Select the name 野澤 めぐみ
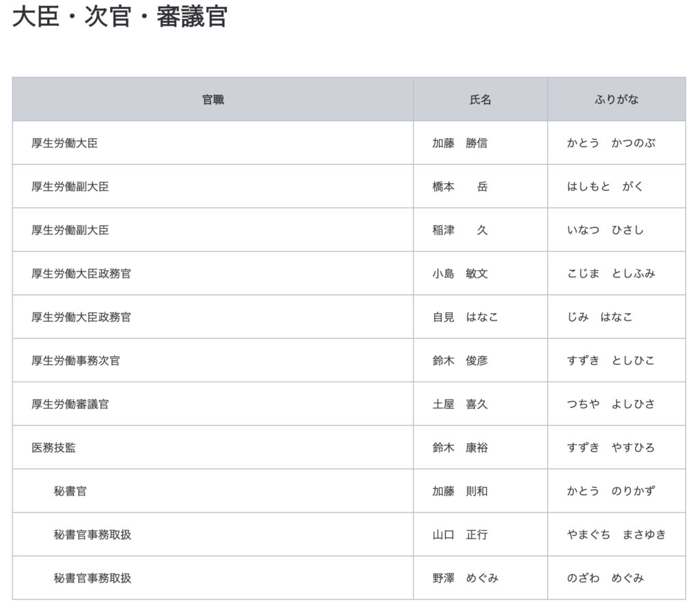 coord(465,578)
